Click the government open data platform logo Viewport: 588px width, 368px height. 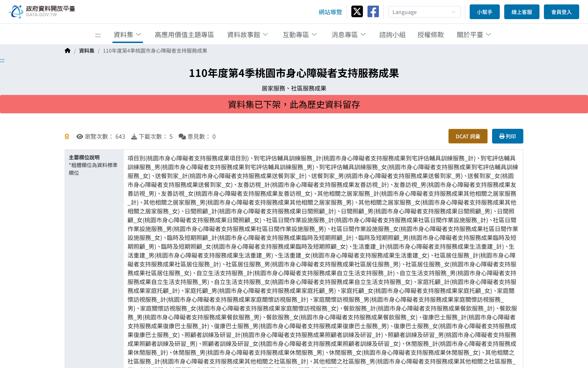42,11
